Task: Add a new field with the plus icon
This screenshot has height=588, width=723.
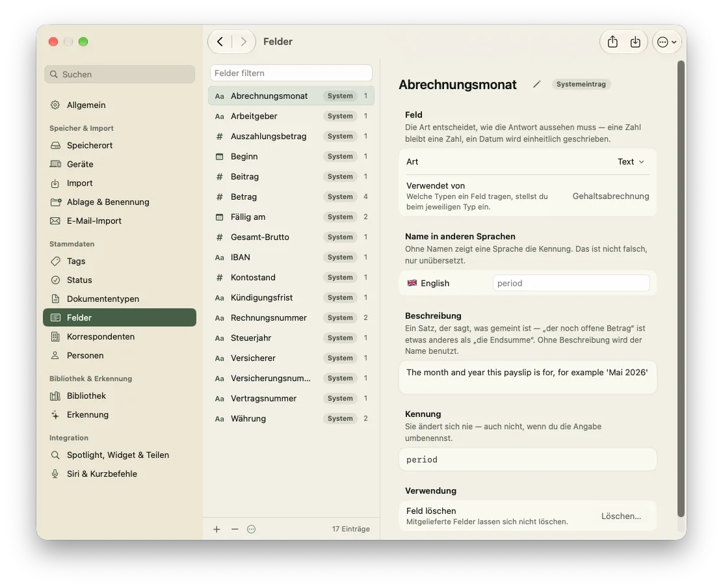Action: click(x=217, y=529)
